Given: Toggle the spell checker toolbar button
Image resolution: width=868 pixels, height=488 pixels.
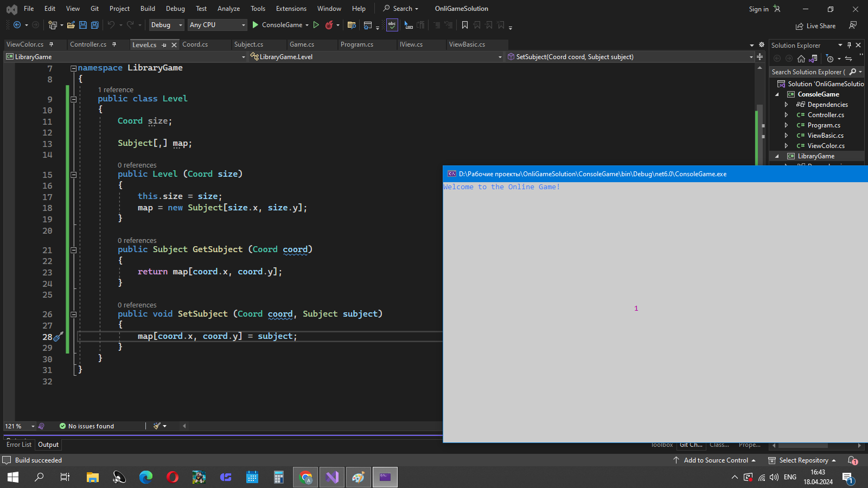Looking at the screenshot, I should pos(392,25).
